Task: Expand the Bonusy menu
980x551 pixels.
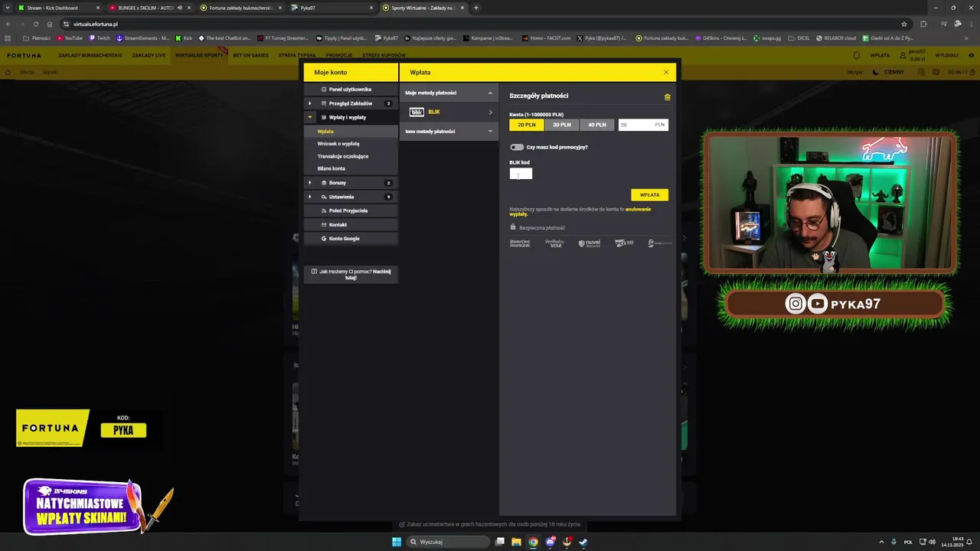Action: coord(310,183)
